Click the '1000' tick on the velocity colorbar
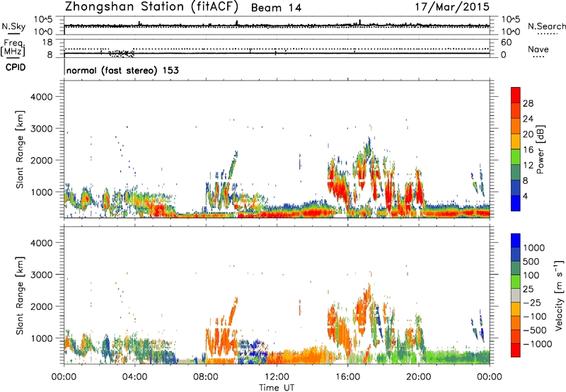Screen dimensions: 566x392 click(534, 248)
